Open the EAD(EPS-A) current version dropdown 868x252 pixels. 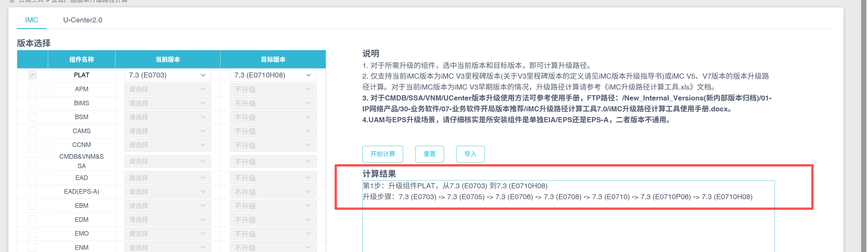[168, 192]
